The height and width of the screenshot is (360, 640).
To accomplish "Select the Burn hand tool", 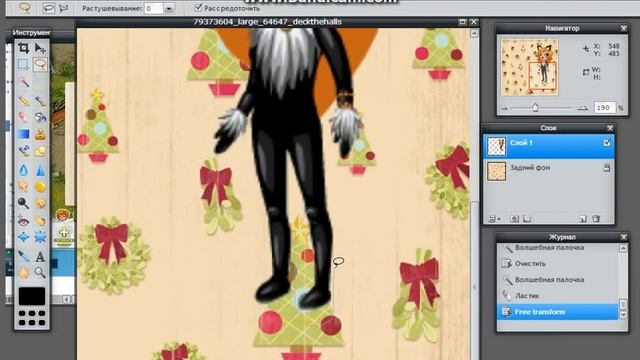I will [40, 203].
